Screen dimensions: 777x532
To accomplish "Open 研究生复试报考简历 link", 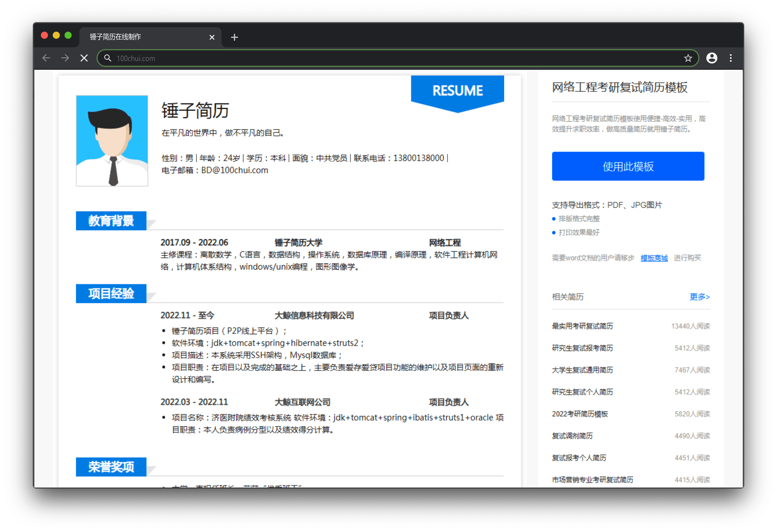I will [582, 348].
